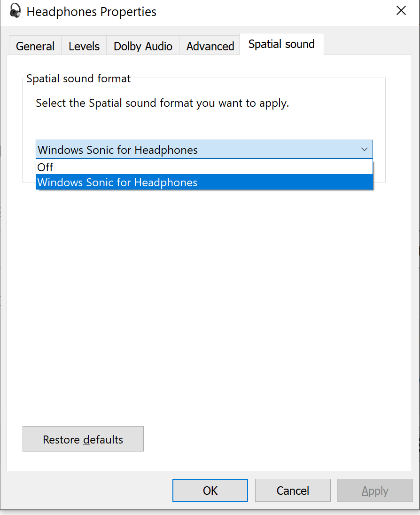Click the dropdown chevron arrow

[364, 150]
